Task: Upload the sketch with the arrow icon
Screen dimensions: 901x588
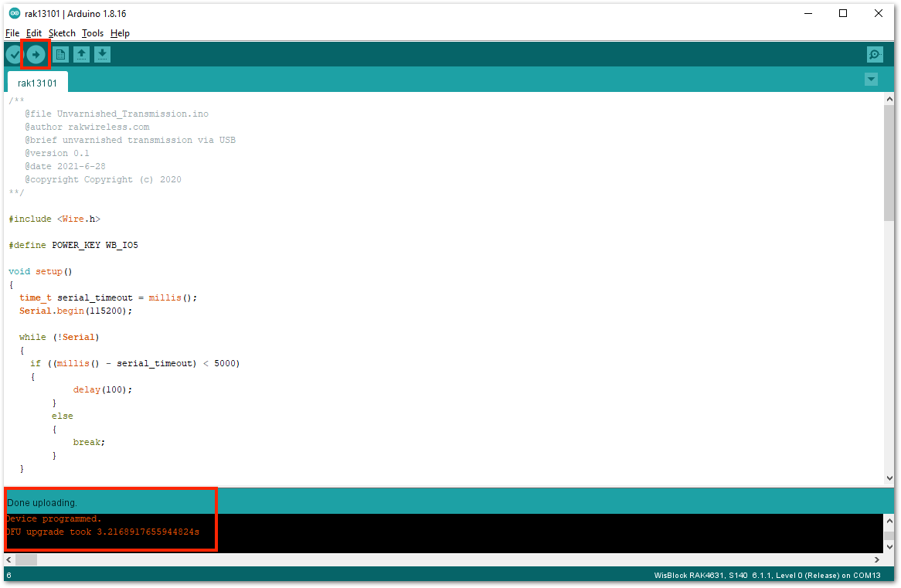Action: pyautogui.click(x=36, y=55)
